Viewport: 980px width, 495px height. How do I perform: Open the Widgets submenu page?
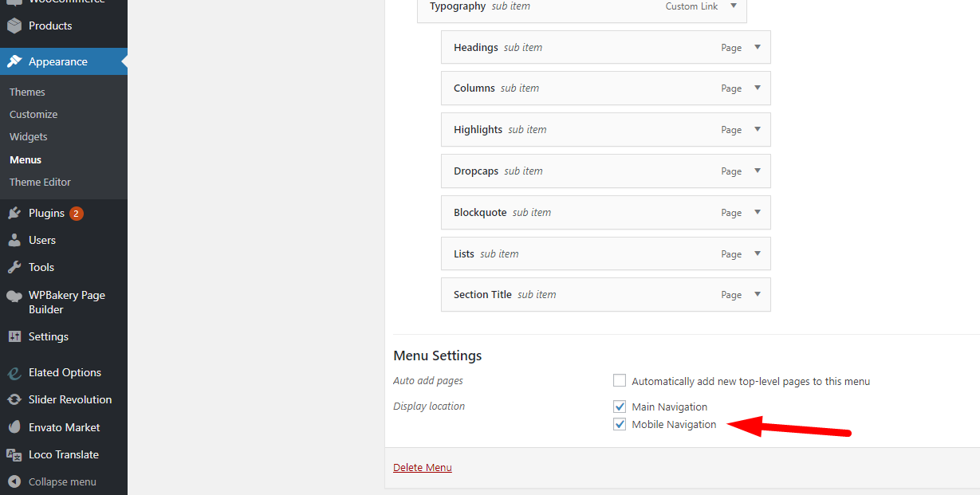tap(29, 136)
